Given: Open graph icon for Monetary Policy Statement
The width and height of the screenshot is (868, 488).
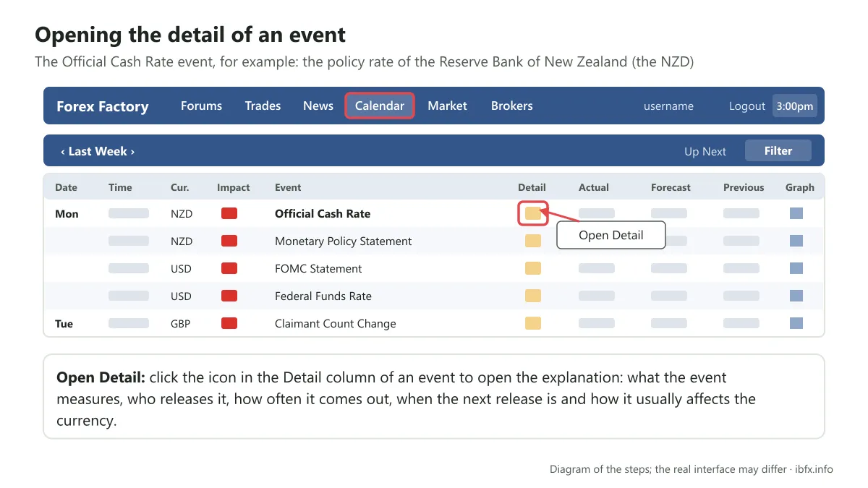Looking at the screenshot, I should (x=796, y=241).
